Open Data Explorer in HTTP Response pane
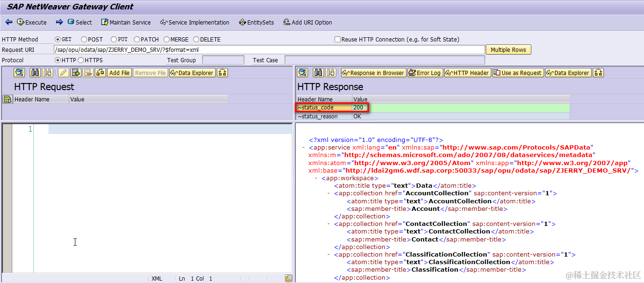Viewport: 644px width, 283px height. click(568, 73)
